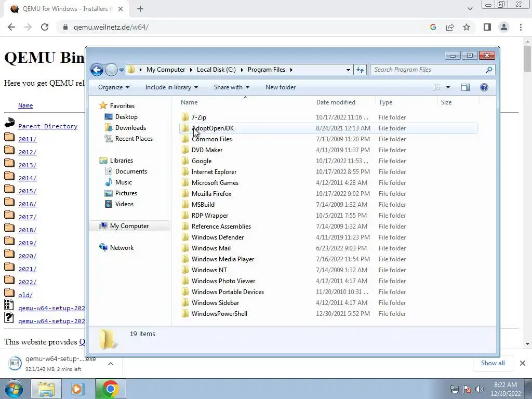Select the Mozilla Firefox folder icon
Screen dimensions: 532x399
[x=185, y=194]
